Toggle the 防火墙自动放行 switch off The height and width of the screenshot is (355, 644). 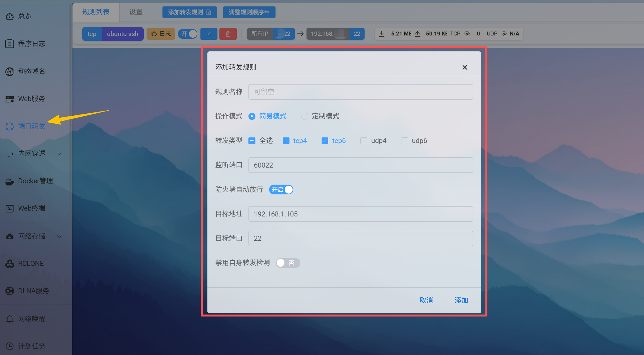pos(281,190)
